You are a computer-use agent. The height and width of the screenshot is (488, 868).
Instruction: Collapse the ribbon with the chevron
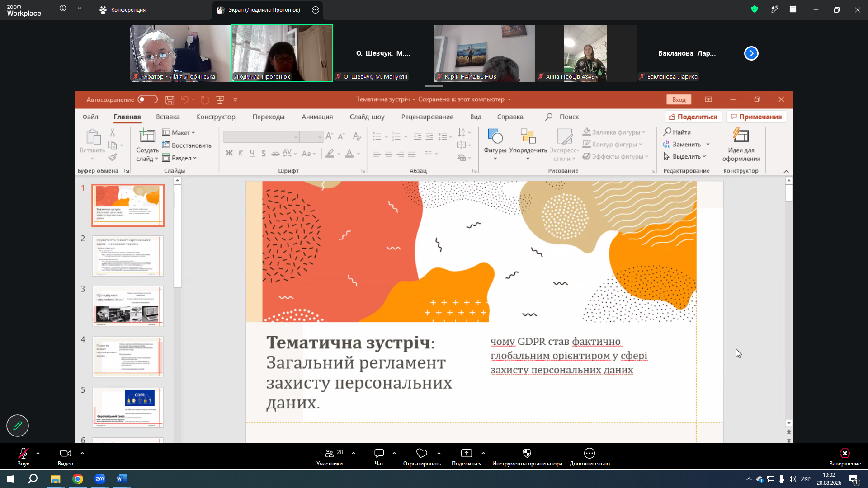[786, 171]
